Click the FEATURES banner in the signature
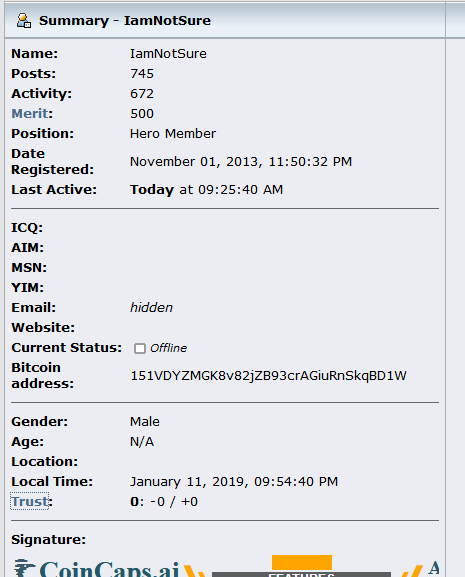465x577 pixels. [301, 574]
